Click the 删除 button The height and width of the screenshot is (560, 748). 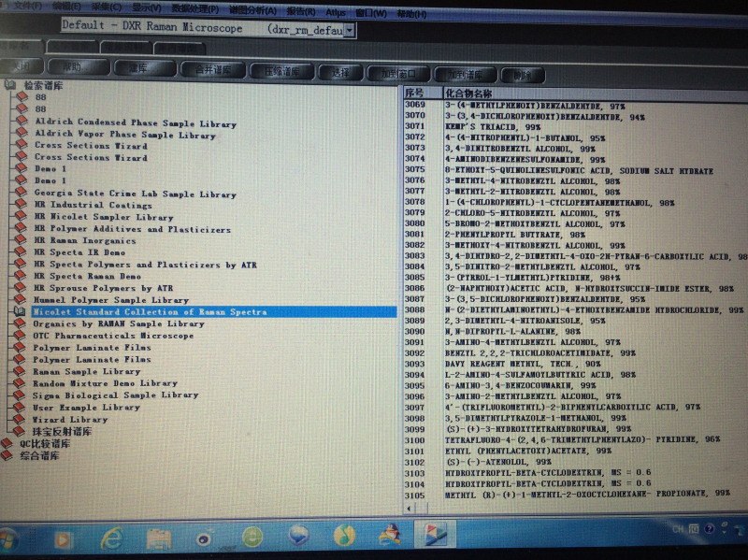pos(523,76)
